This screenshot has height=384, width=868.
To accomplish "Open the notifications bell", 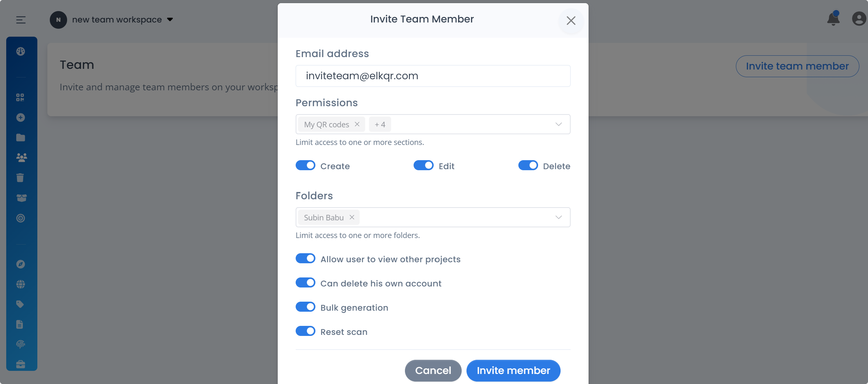I will [833, 19].
